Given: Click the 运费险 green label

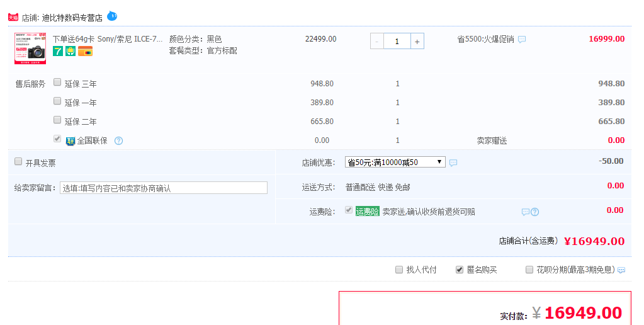Looking at the screenshot, I should [367, 212].
